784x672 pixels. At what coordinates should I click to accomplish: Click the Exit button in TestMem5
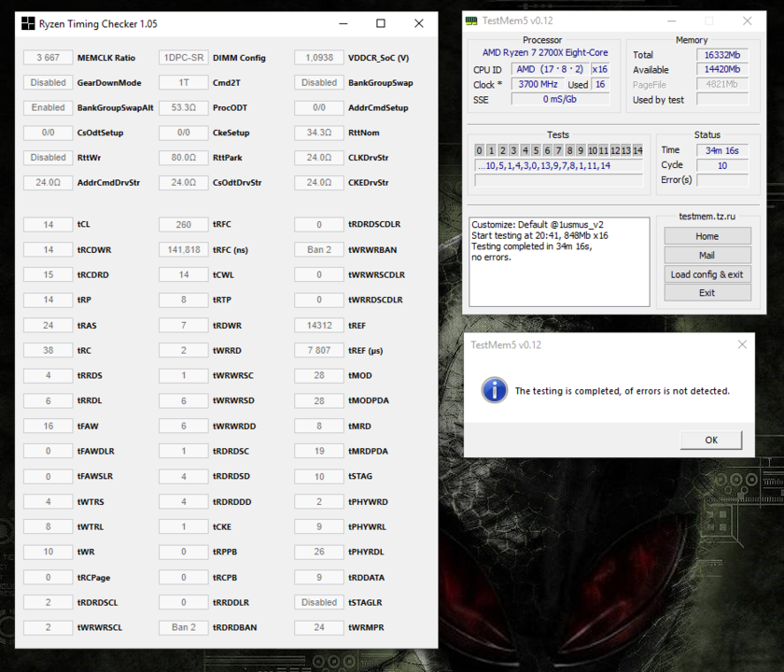pyautogui.click(x=707, y=292)
